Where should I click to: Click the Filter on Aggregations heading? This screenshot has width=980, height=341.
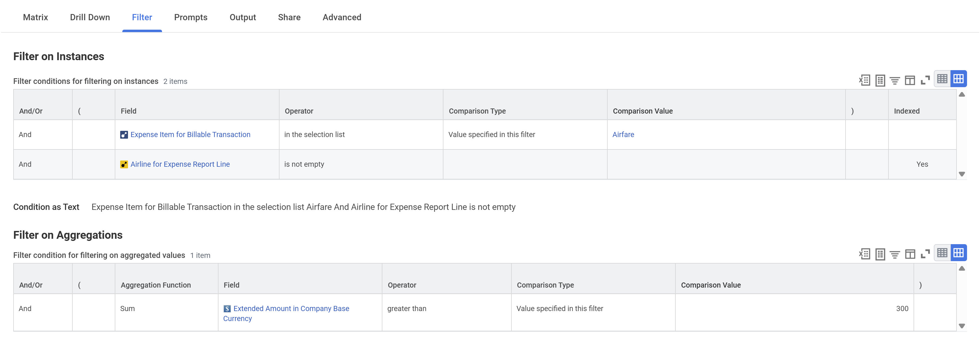tap(68, 235)
